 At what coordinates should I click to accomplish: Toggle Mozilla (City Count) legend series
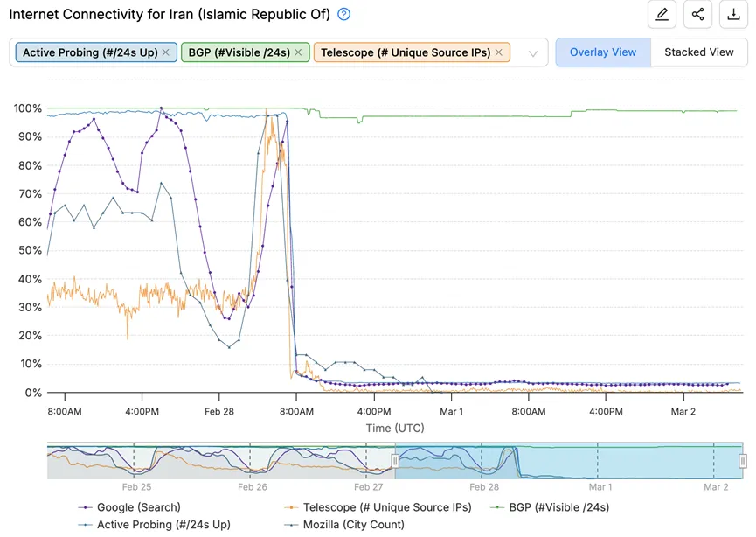(353, 525)
